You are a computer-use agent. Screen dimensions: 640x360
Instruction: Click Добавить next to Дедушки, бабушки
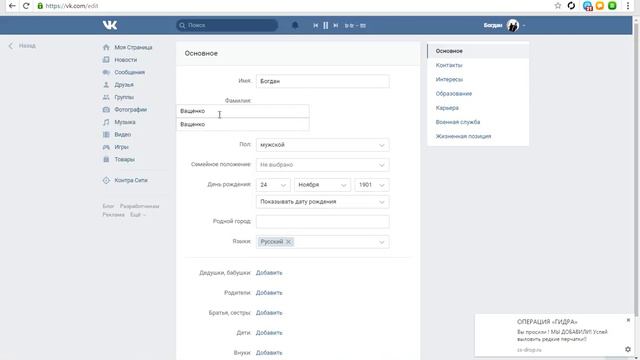(269, 273)
